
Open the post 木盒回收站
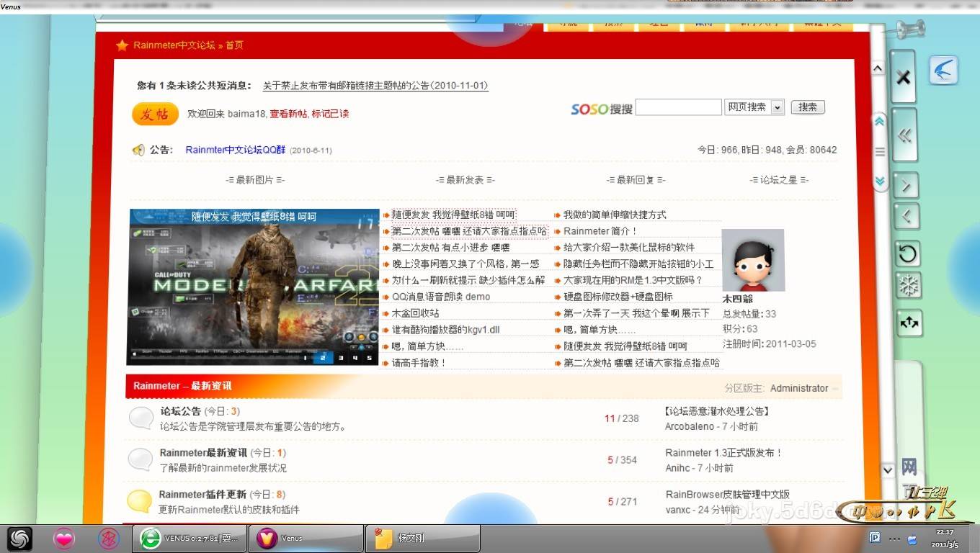coord(415,313)
